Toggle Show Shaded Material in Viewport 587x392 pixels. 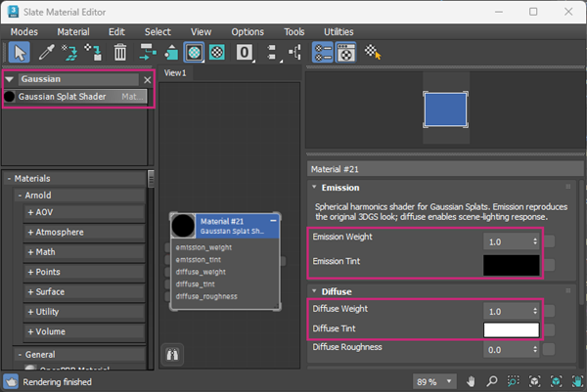[x=194, y=53]
